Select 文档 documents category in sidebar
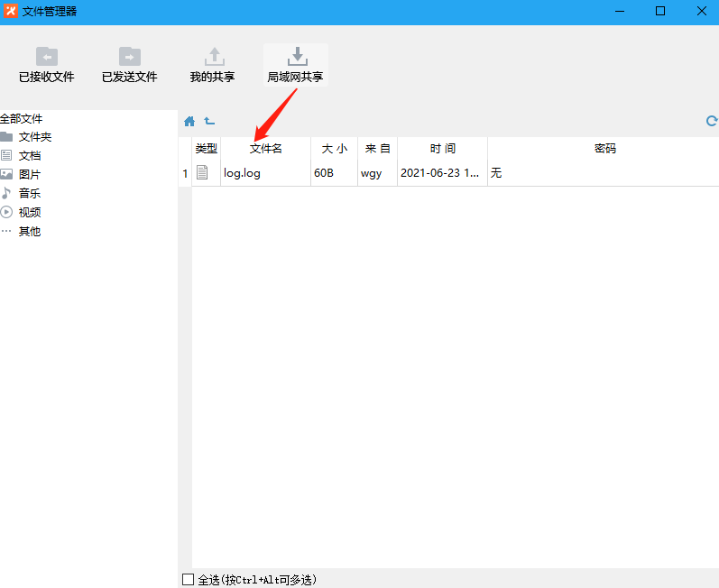The height and width of the screenshot is (588, 719). [29, 156]
